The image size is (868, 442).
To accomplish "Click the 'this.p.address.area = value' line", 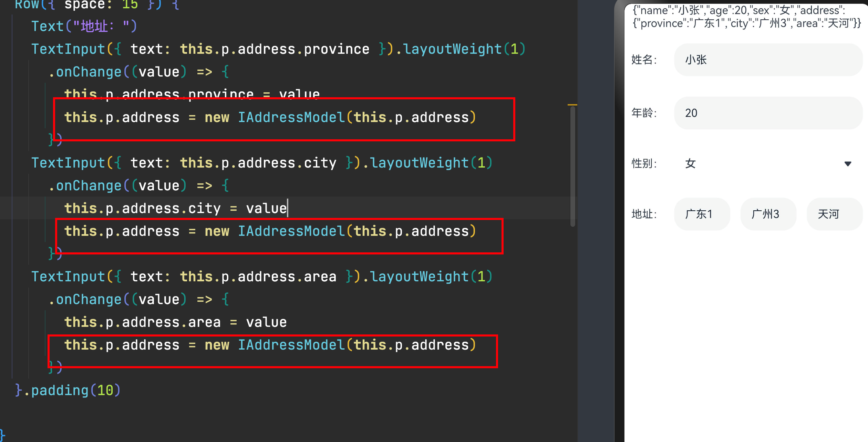I will click(176, 322).
